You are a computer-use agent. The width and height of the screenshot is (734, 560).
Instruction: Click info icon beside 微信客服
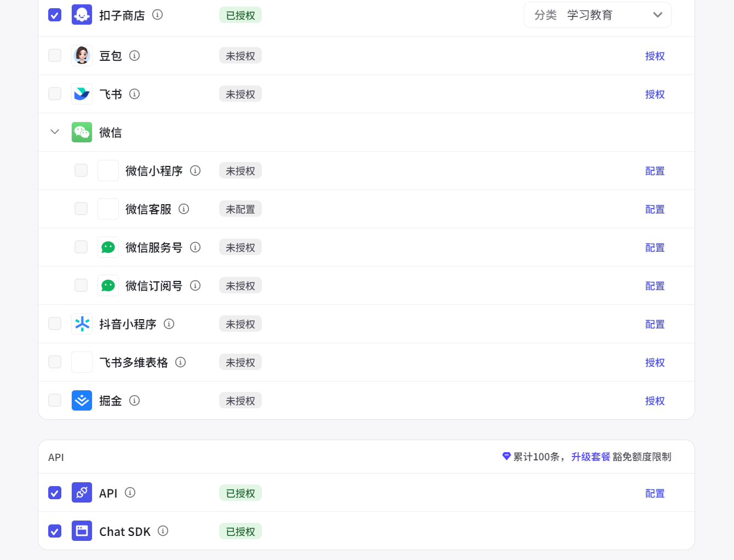point(184,209)
